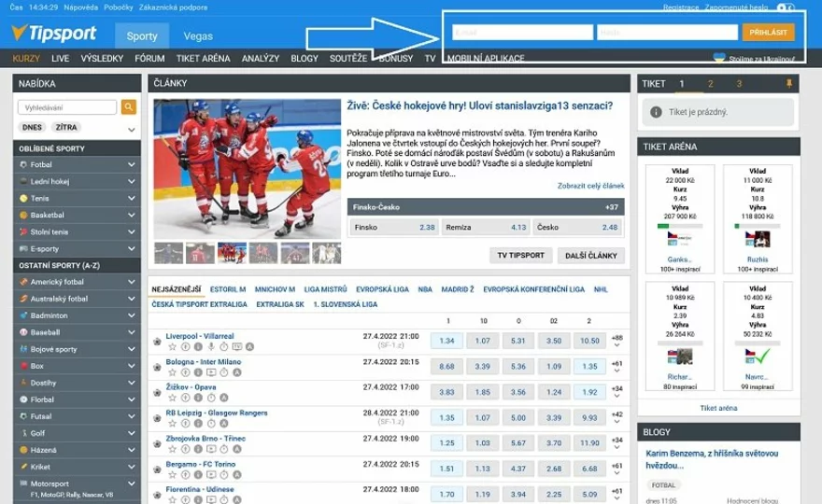
Task: Click the video stream icon under Bologna - Inter Milano
Action: (x=211, y=372)
